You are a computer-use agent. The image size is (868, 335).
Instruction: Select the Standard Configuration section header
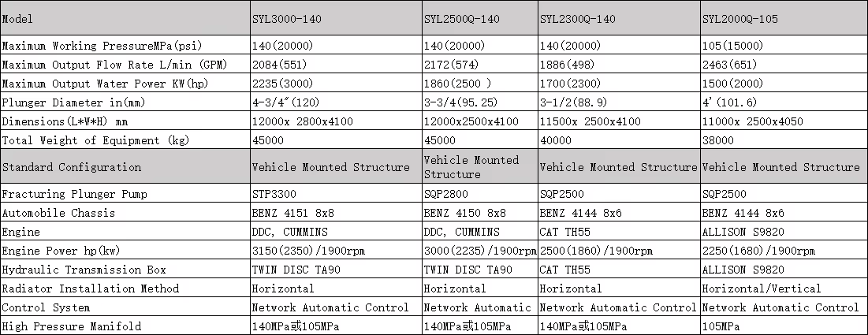pos(72,167)
